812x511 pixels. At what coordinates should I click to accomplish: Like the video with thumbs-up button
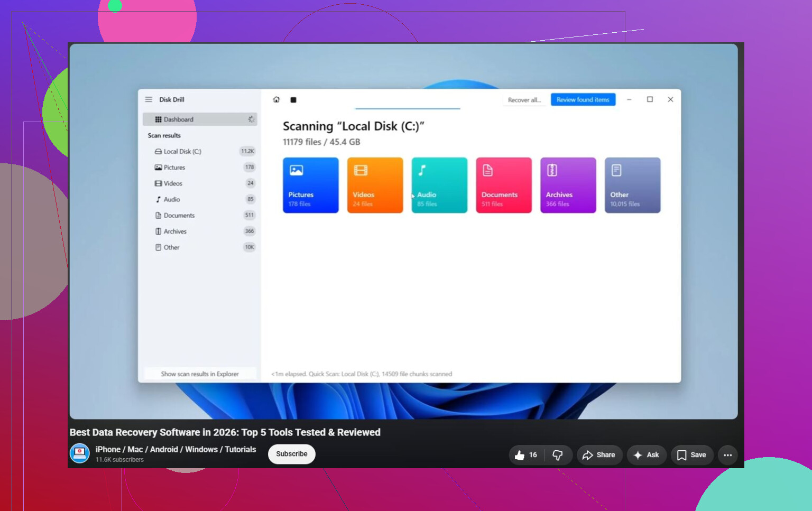pyautogui.click(x=527, y=455)
